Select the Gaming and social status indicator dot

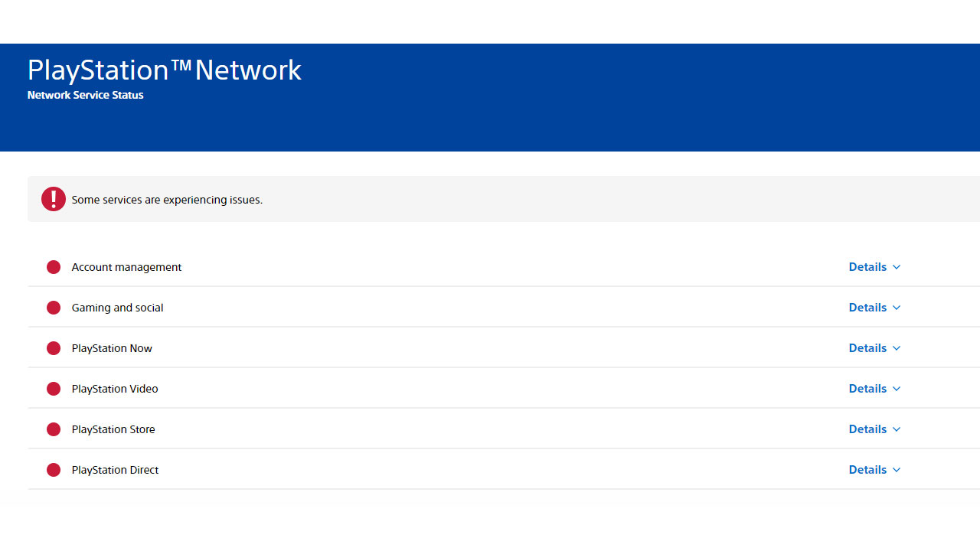(x=54, y=308)
